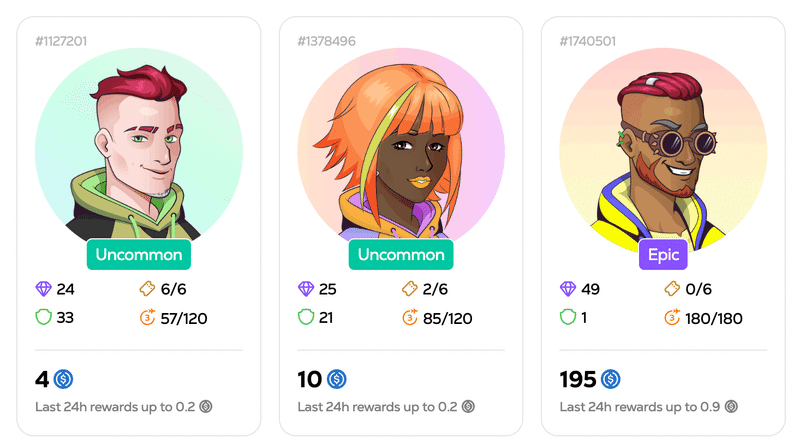Open the orange-haired avatar of #1378496

(401, 148)
